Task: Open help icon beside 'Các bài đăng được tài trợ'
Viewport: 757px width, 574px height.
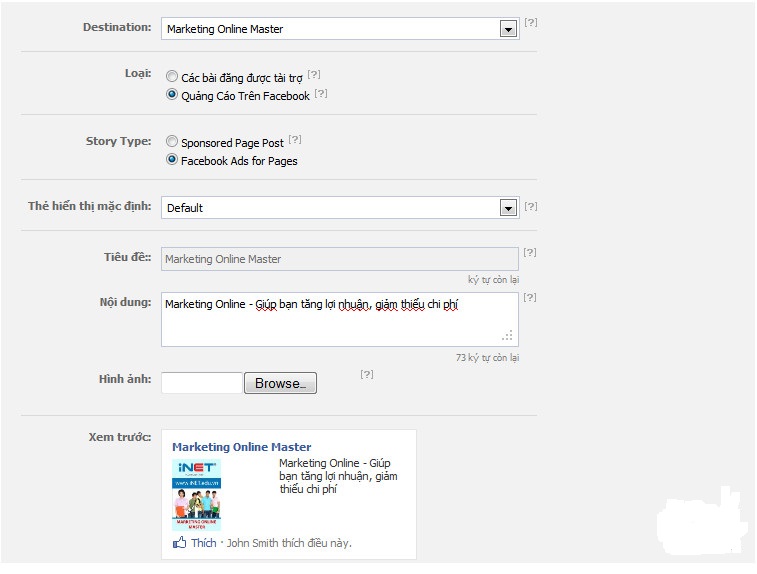Action: point(314,74)
